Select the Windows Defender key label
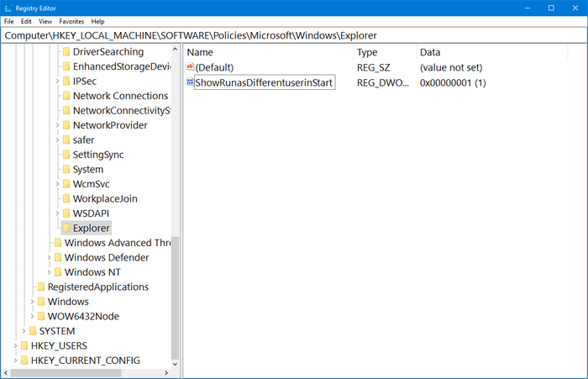Screen dimensions: 588x379 click(107, 257)
